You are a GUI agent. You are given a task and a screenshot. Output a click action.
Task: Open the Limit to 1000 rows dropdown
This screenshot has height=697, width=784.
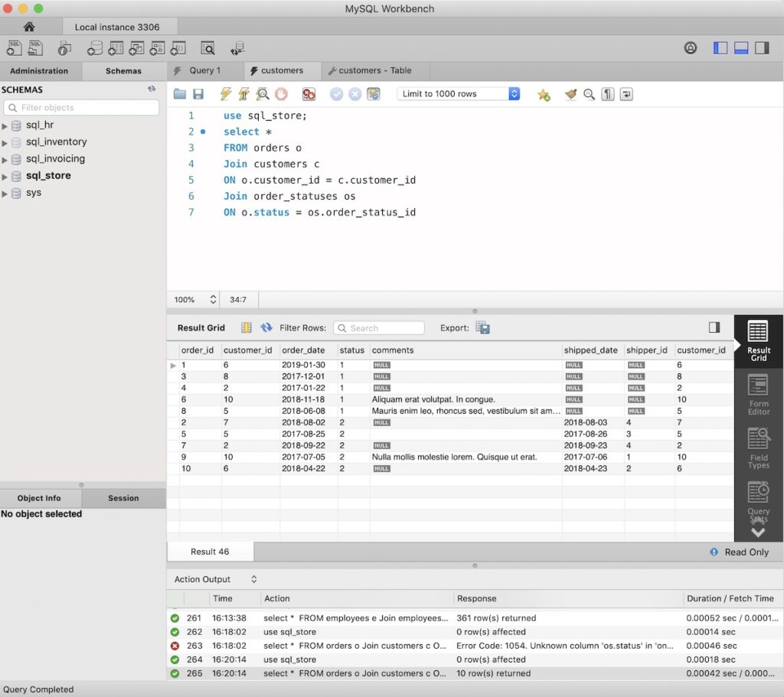(459, 94)
